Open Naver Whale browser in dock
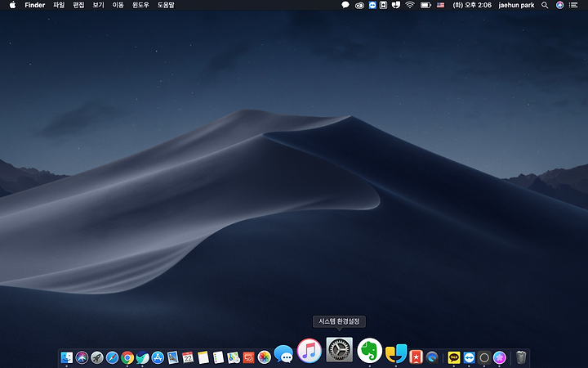 click(142, 357)
